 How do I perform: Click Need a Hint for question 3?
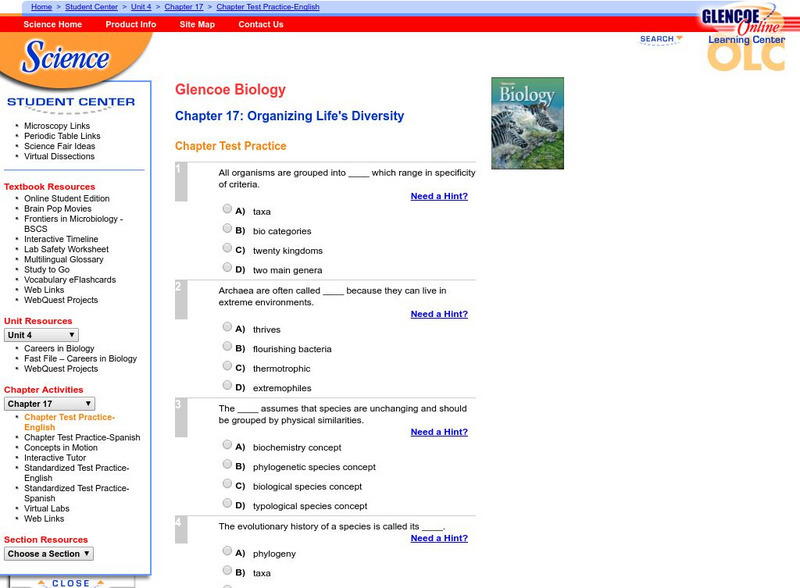pyautogui.click(x=439, y=432)
